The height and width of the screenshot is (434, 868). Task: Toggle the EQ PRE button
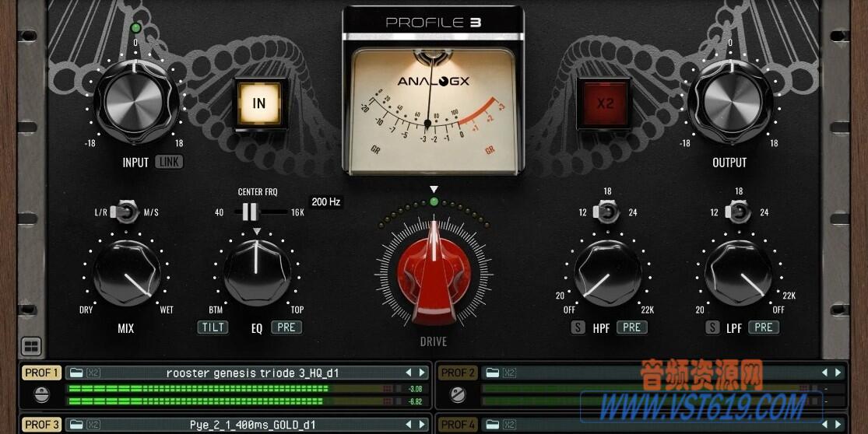(x=286, y=327)
